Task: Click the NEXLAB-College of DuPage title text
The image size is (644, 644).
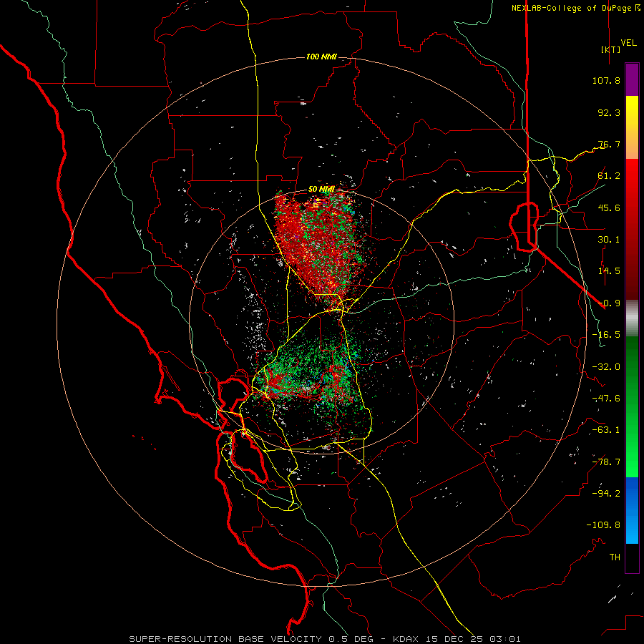Action: [572, 8]
